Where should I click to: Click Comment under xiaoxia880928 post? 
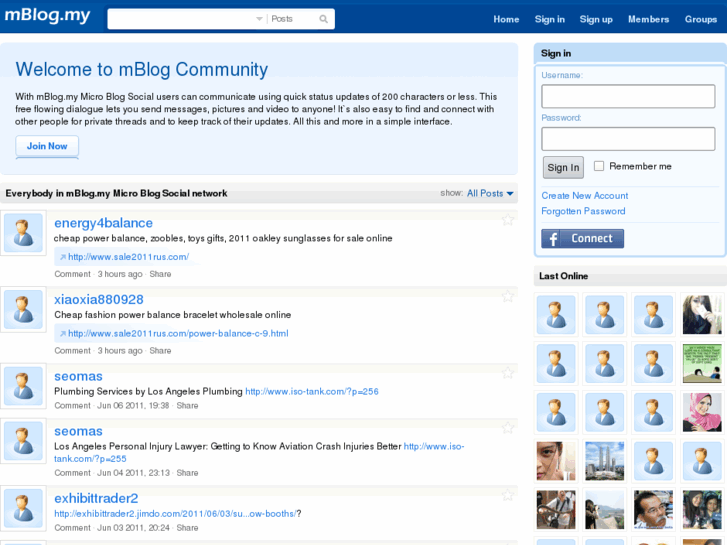click(72, 351)
